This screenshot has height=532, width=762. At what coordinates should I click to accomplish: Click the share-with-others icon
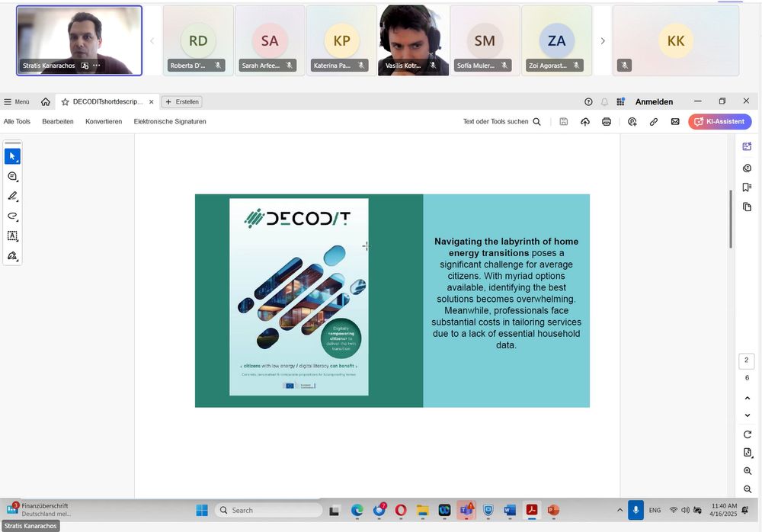(x=632, y=122)
